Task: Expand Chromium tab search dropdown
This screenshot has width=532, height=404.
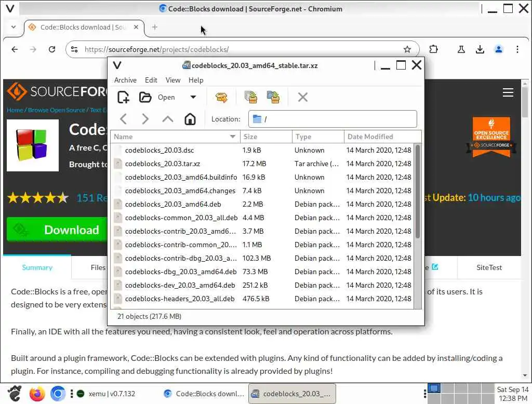Action: [x=13, y=27]
